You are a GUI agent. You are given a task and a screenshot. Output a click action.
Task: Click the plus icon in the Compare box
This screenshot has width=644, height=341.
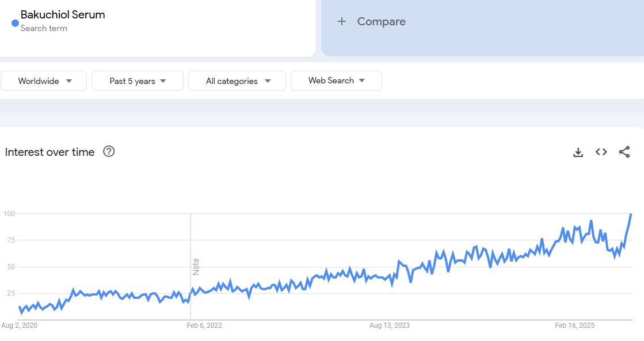pyautogui.click(x=342, y=21)
